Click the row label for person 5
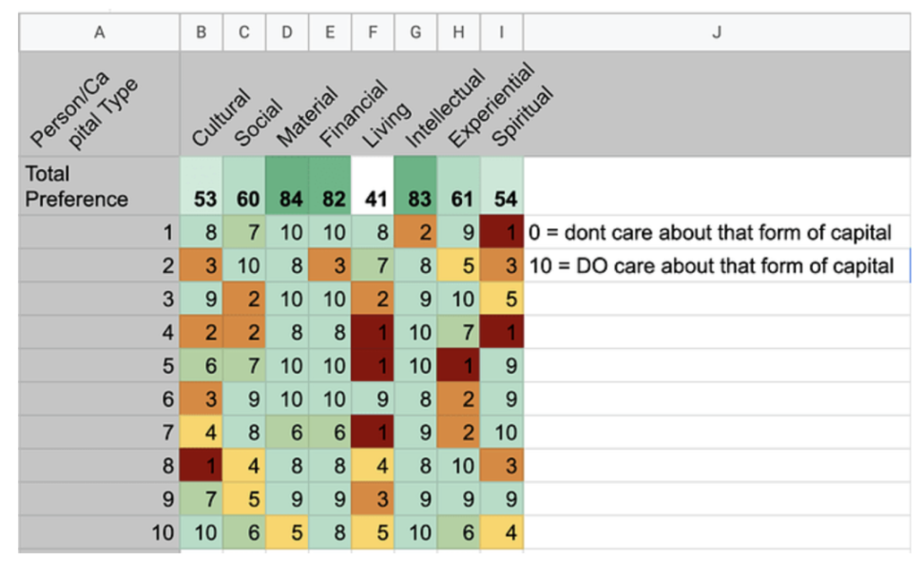 100,365
